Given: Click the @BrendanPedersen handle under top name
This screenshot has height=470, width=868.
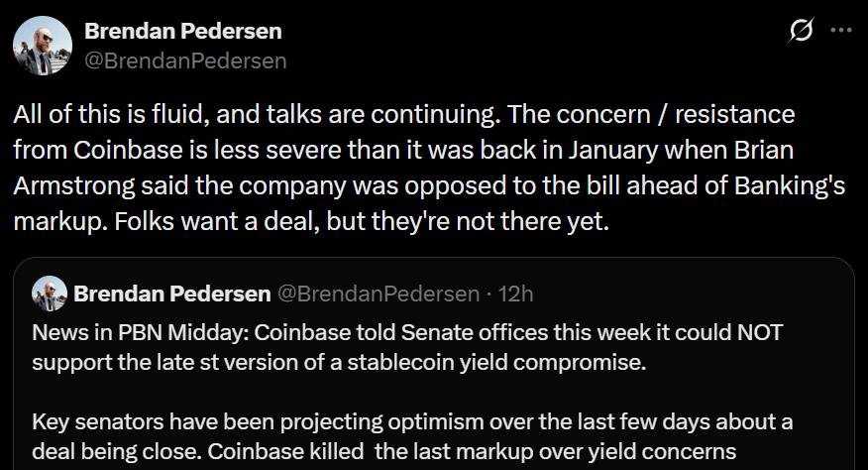Looking at the screenshot, I should coord(185,60).
